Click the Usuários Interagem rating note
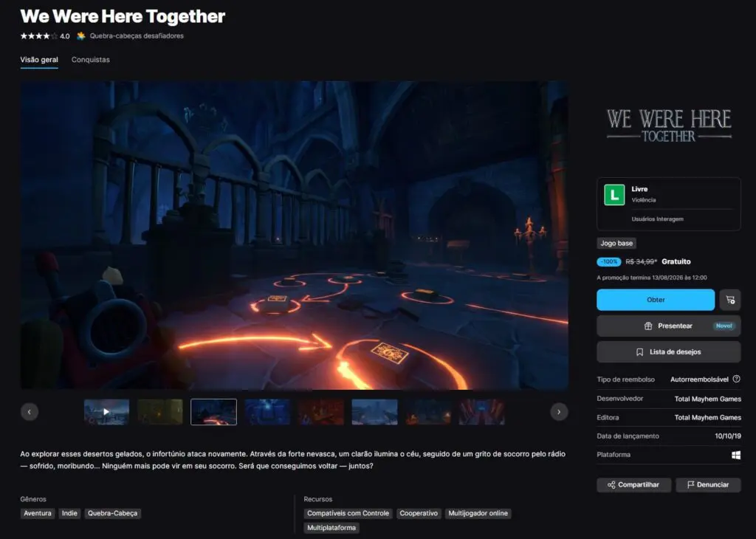Image resolution: width=756 pixels, height=539 pixels. 657,219
